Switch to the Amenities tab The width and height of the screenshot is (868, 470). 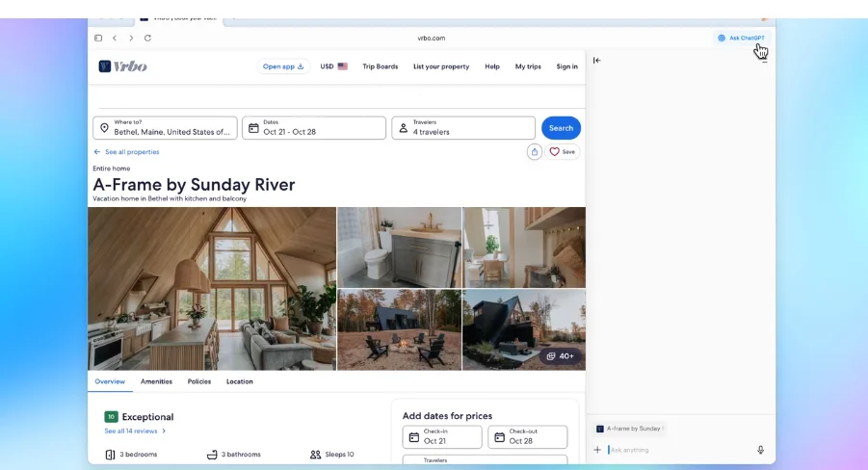(156, 381)
